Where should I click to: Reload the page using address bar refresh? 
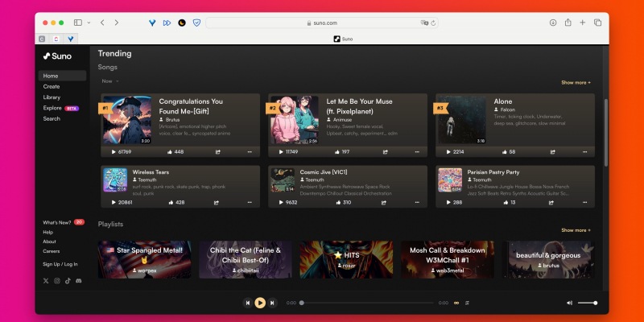(x=433, y=23)
